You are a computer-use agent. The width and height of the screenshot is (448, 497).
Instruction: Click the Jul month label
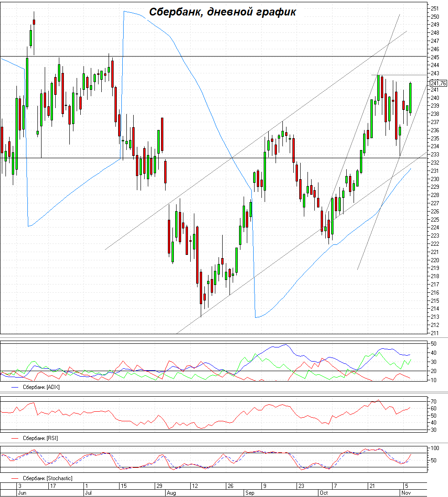tap(88, 493)
